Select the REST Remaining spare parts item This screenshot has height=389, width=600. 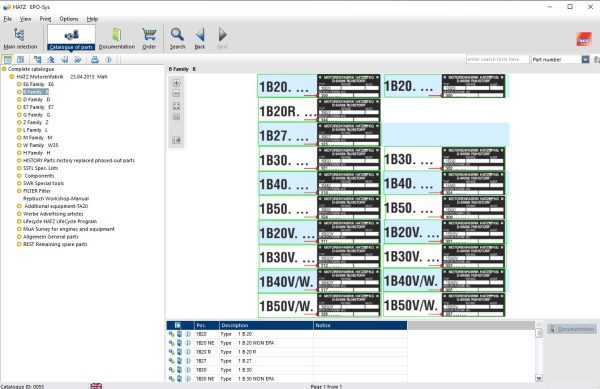click(55, 244)
